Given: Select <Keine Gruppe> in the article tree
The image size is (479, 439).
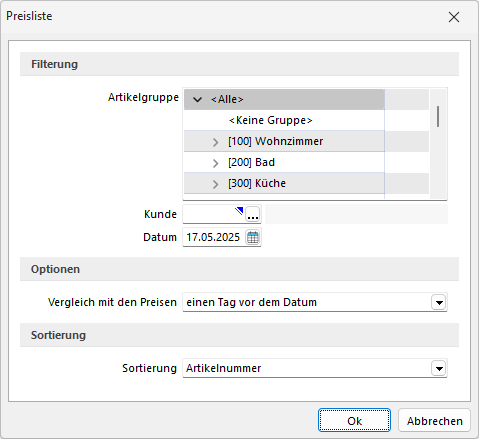Looking at the screenshot, I should pos(270,120).
